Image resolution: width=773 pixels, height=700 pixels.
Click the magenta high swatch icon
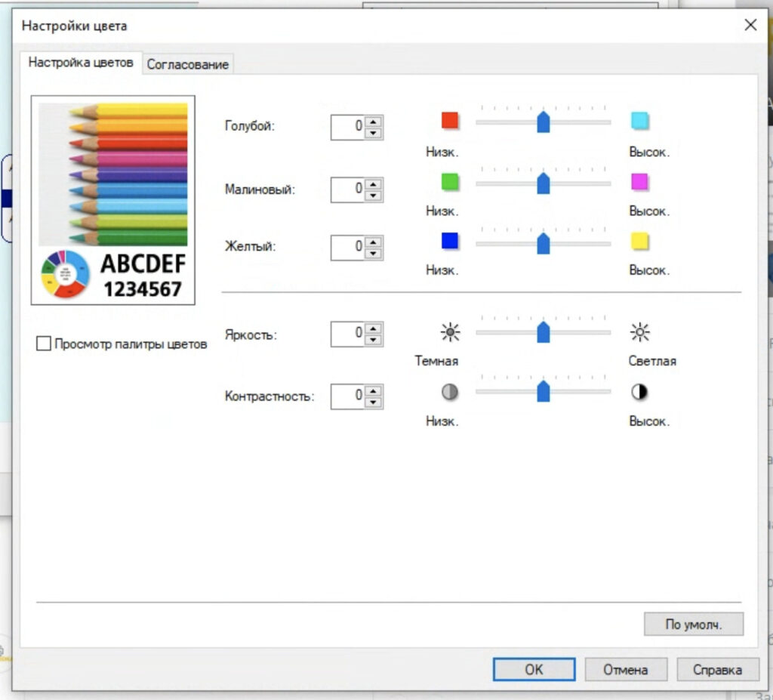(639, 181)
